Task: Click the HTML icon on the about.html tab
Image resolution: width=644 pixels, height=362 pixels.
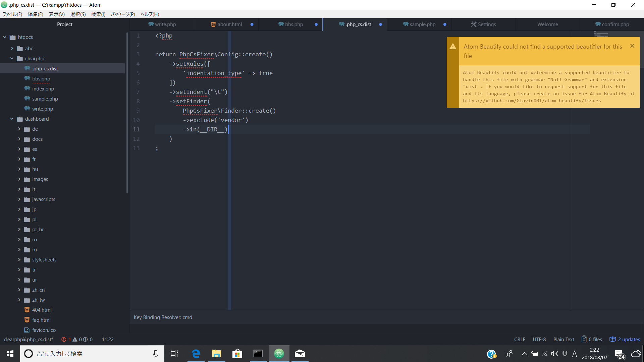Action: click(213, 24)
